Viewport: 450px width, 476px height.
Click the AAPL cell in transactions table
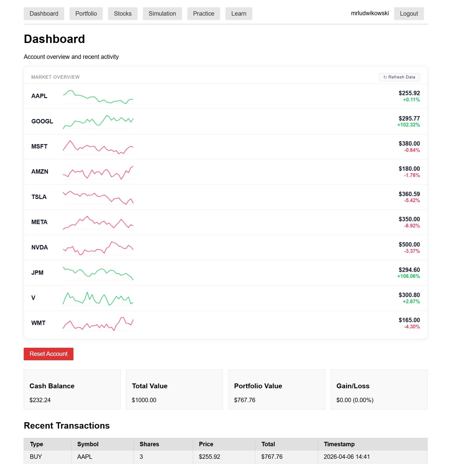click(x=102, y=457)
